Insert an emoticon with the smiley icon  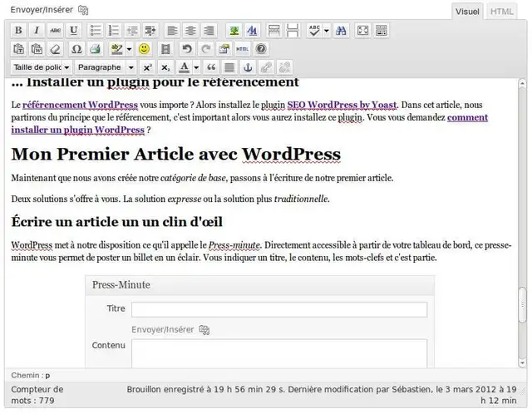click(x=144, y=49)
